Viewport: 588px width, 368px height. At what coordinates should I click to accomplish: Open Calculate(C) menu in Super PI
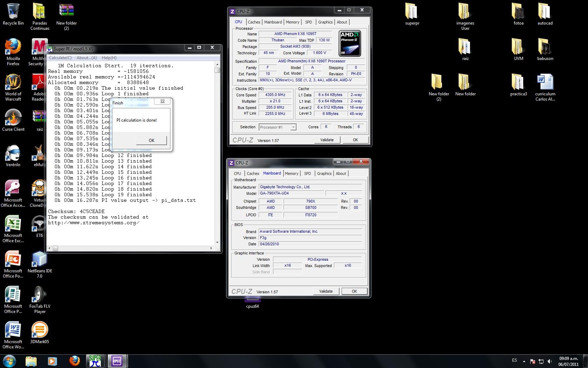coord(60,58)
